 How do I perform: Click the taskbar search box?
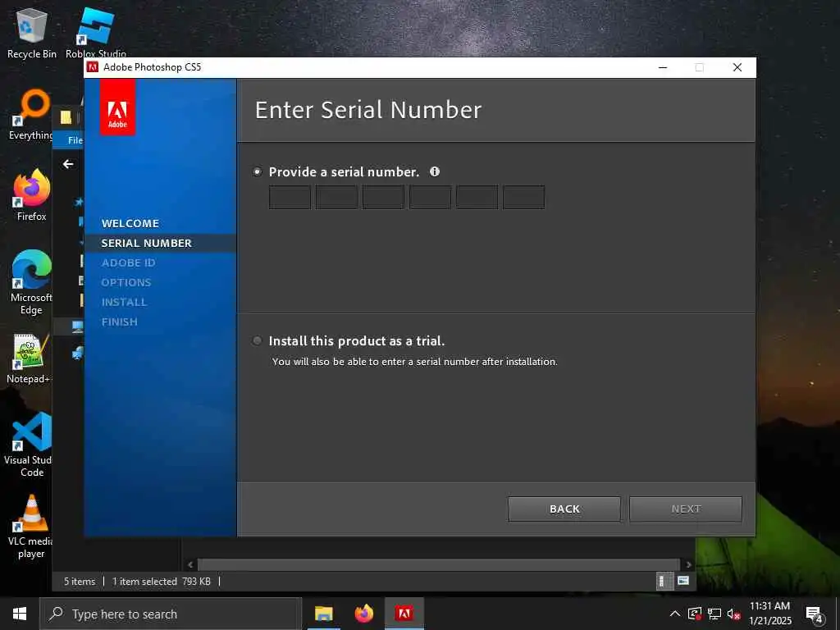coord(171,614)
